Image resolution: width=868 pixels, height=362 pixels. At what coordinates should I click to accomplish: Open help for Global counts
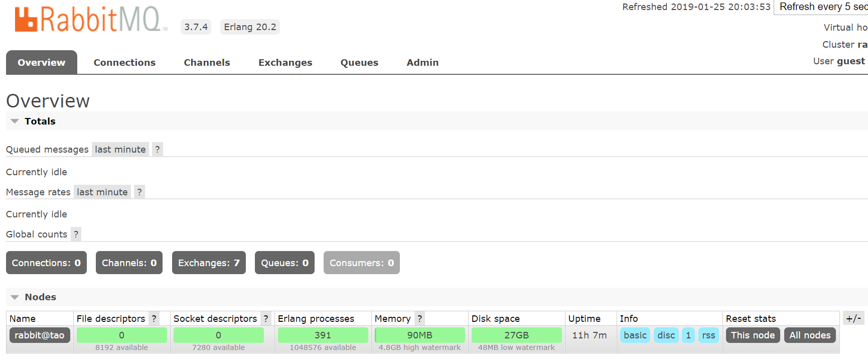tap(76, 234)
